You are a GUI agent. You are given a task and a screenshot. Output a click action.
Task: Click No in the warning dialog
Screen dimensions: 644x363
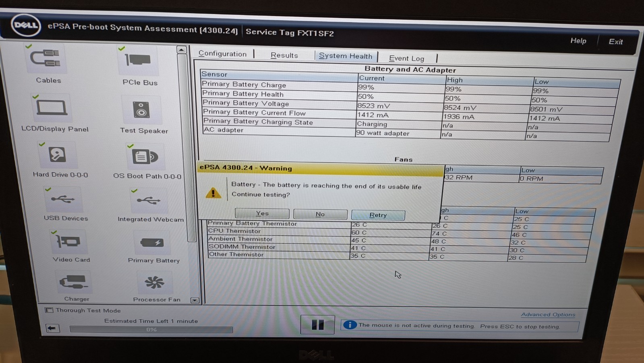tap(320, 214)
